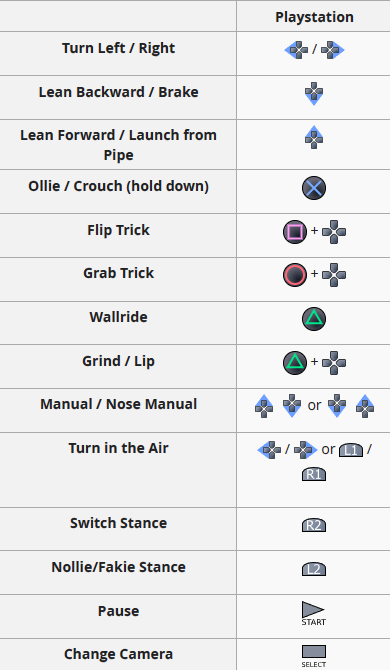390x670 pixels.
Task: Click the Triangle icon in Grind / Lip row
Action: (x=295, y=363)
